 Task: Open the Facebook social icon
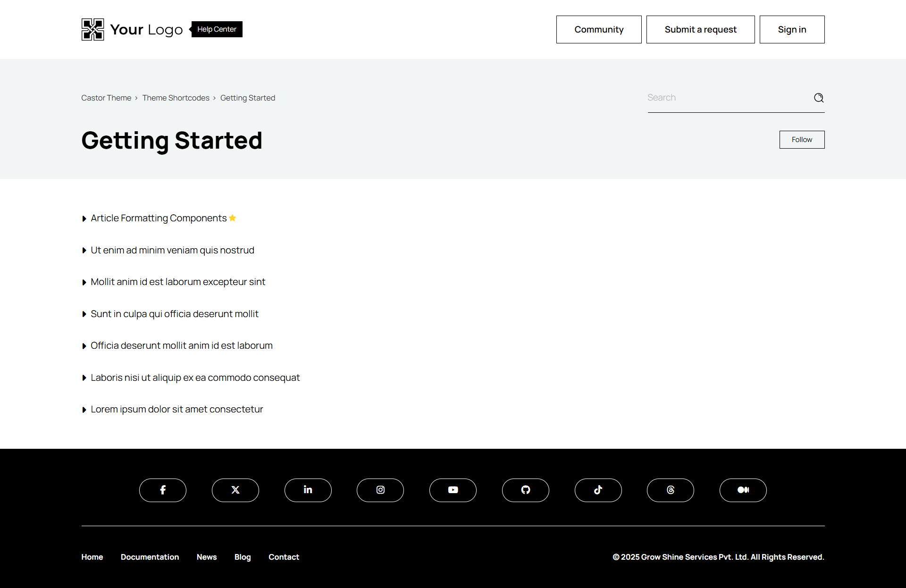point(163,490)
